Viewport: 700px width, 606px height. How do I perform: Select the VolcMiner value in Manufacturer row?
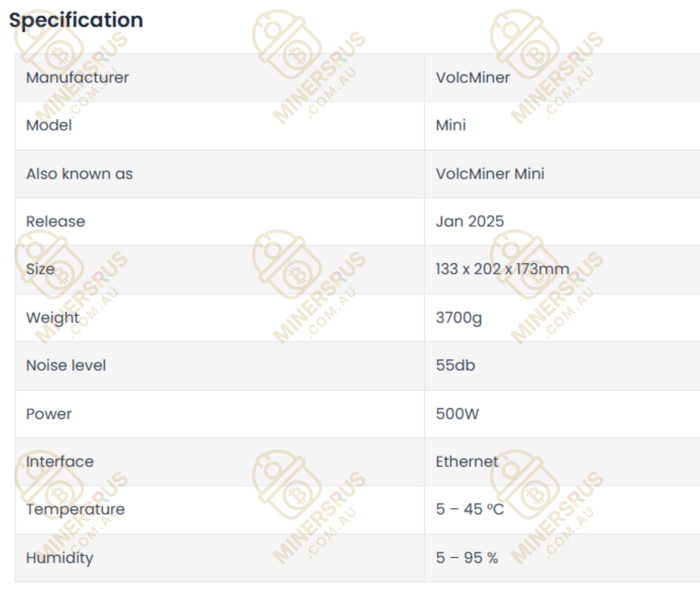coord(473,78)
